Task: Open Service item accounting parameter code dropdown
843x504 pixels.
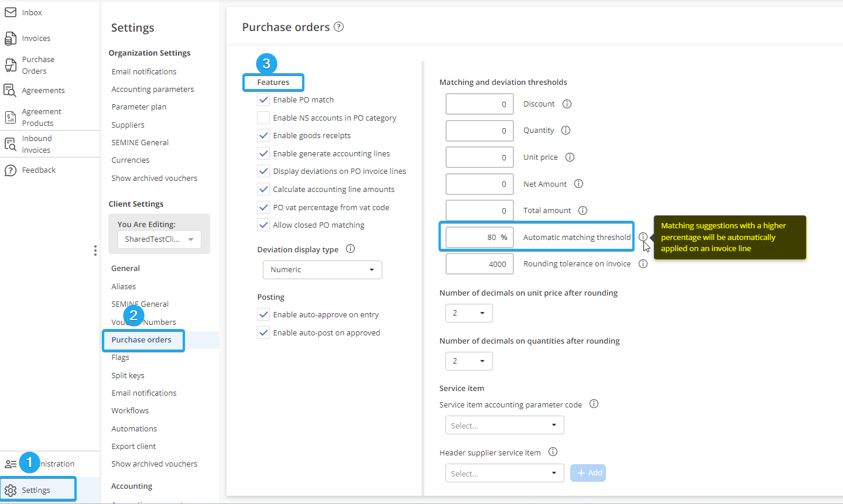Action: click(504, 425)
